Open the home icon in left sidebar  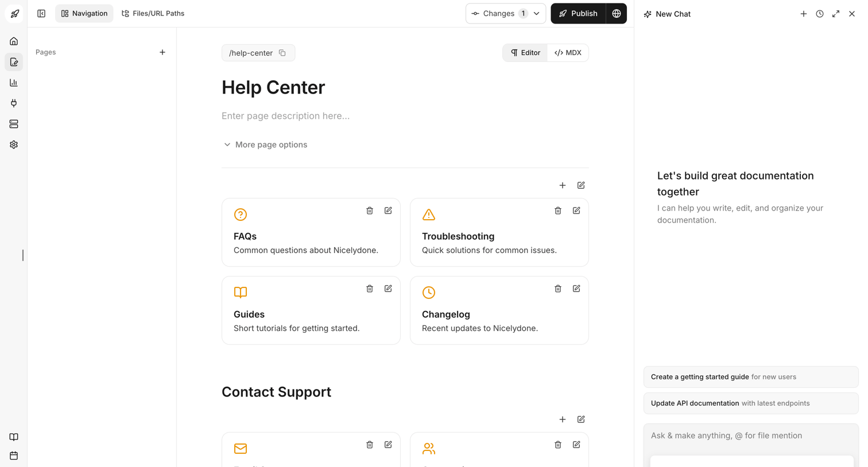[14, 41]
